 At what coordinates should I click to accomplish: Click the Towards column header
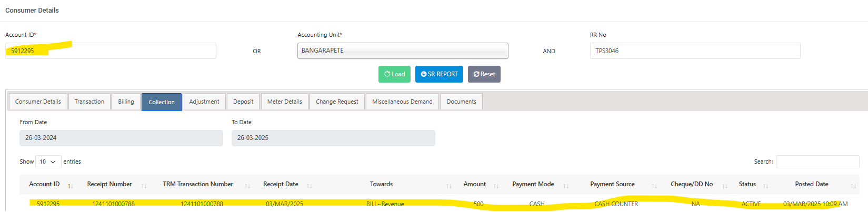tap(382, 184)
